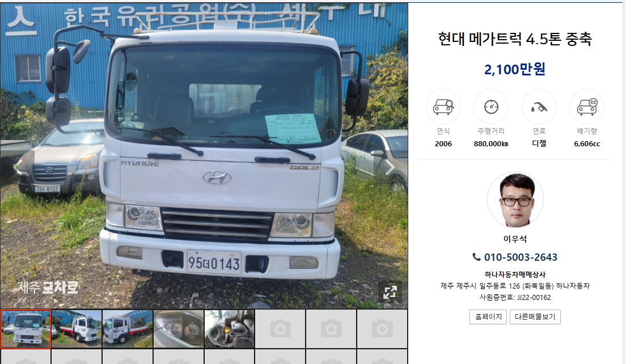Select the second thumbnail showing truck side

tap(77, 329)
